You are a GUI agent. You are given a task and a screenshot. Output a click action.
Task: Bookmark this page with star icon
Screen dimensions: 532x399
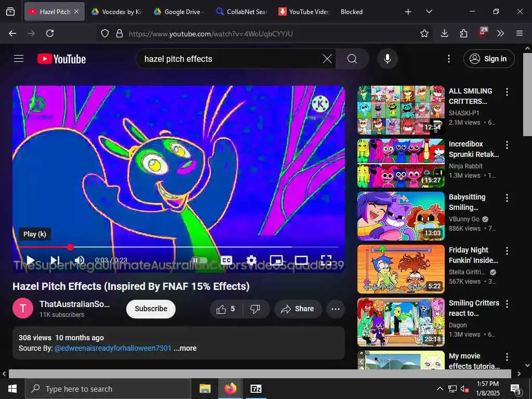click(x=424, y=33)
